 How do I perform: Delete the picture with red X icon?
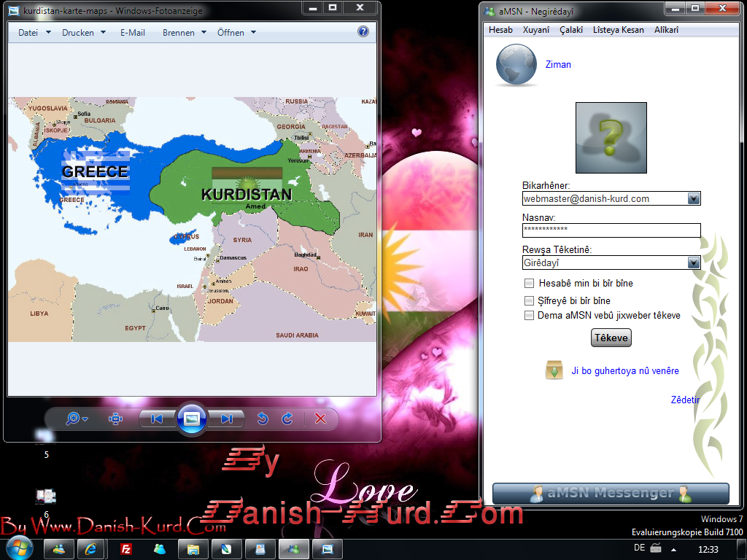pyautogui.click(x=321, y=419)
